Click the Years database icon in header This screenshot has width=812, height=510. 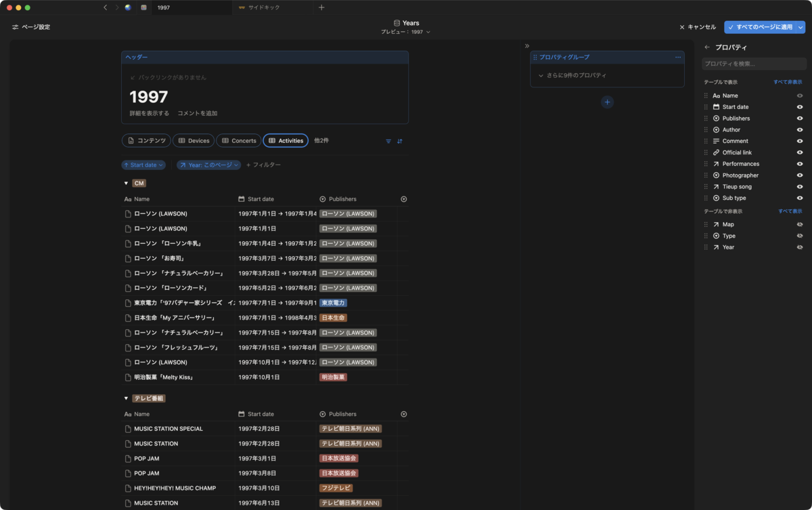pyautogui.click(x=397, y=23)
